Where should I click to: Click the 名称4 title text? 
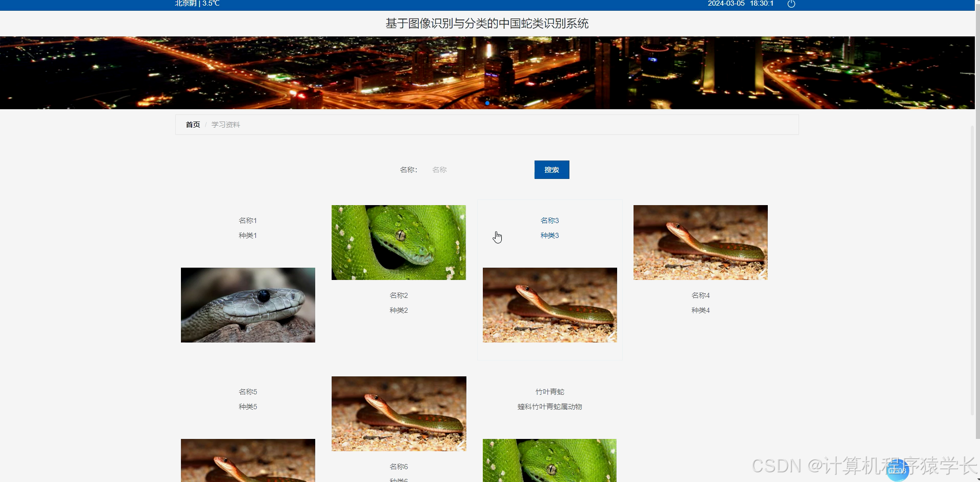701,295
